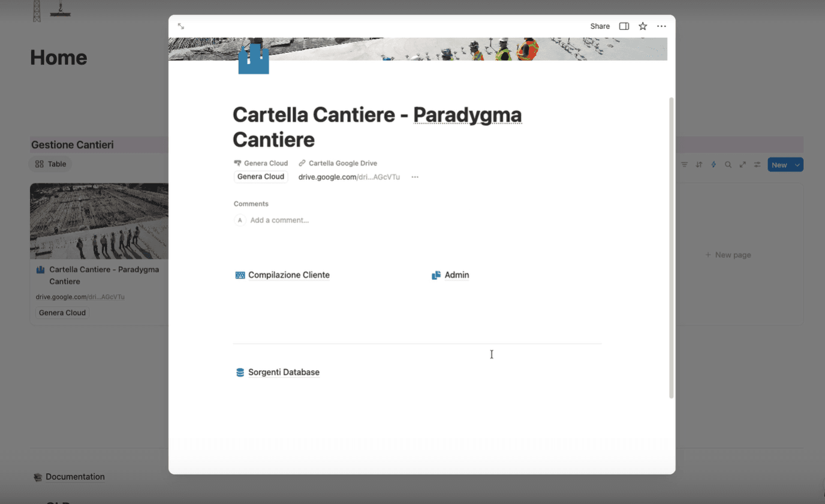The height and width of the screenshot is (504, 825).
Task: Create a New page in the empty column
Action: click(727, 255)
